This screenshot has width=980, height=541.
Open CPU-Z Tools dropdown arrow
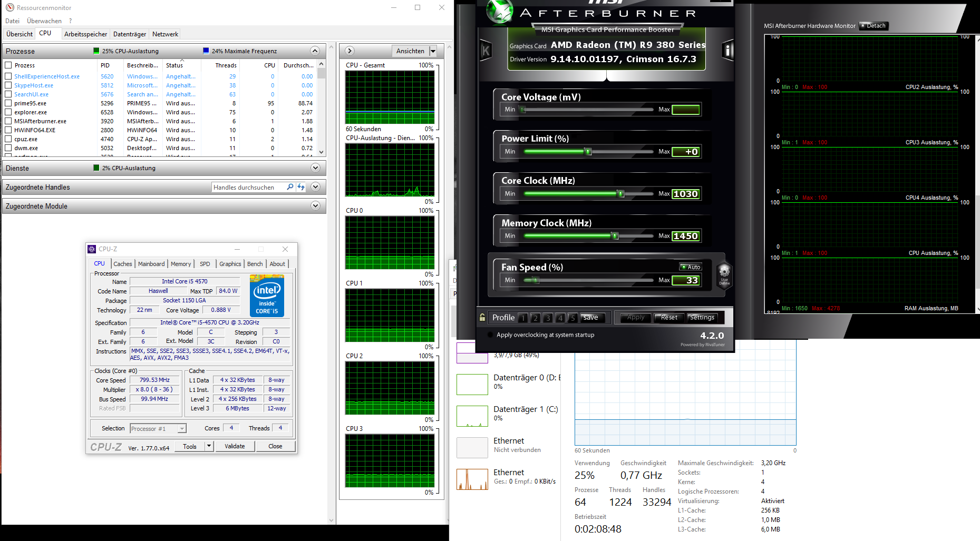[209, 446]
